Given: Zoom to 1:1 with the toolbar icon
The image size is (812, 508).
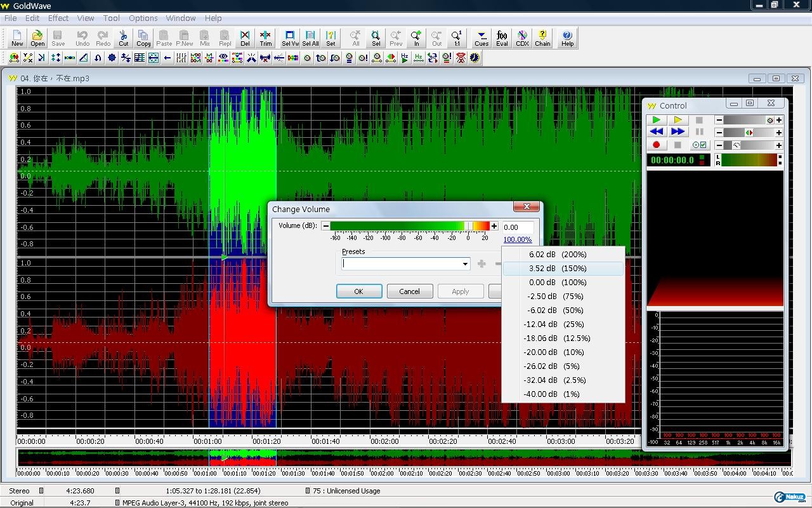Looking at the screenshot, I should tap(457, 38).
